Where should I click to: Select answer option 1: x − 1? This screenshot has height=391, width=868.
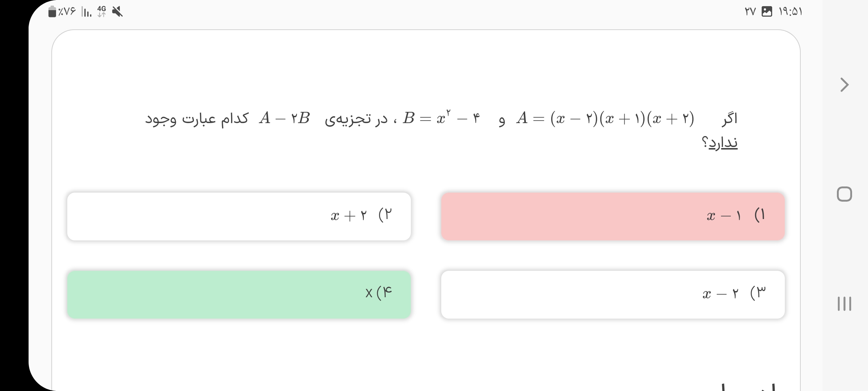pos(613,216)
